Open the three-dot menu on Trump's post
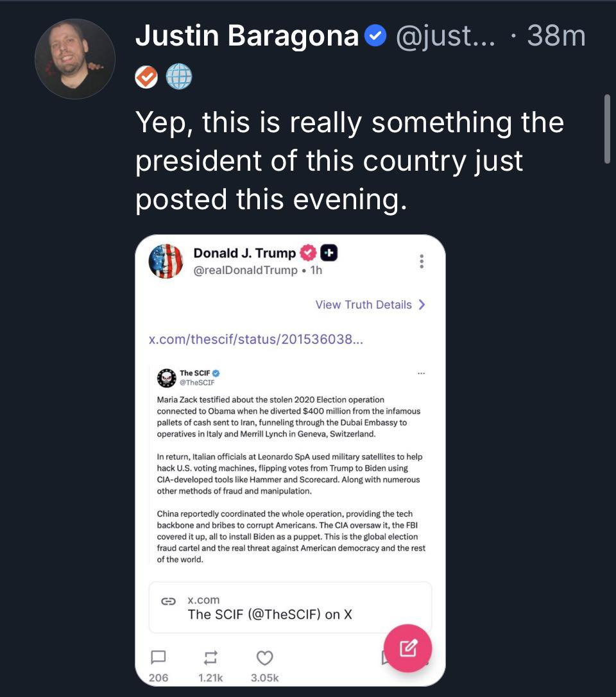616x697 pixels. coord(421,261)
